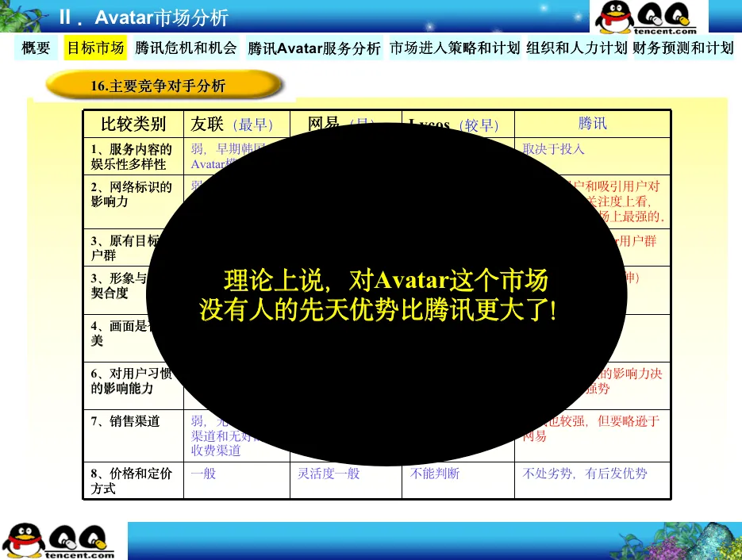Jump to 财务预测和计划 tab

[x=682, y=48]
